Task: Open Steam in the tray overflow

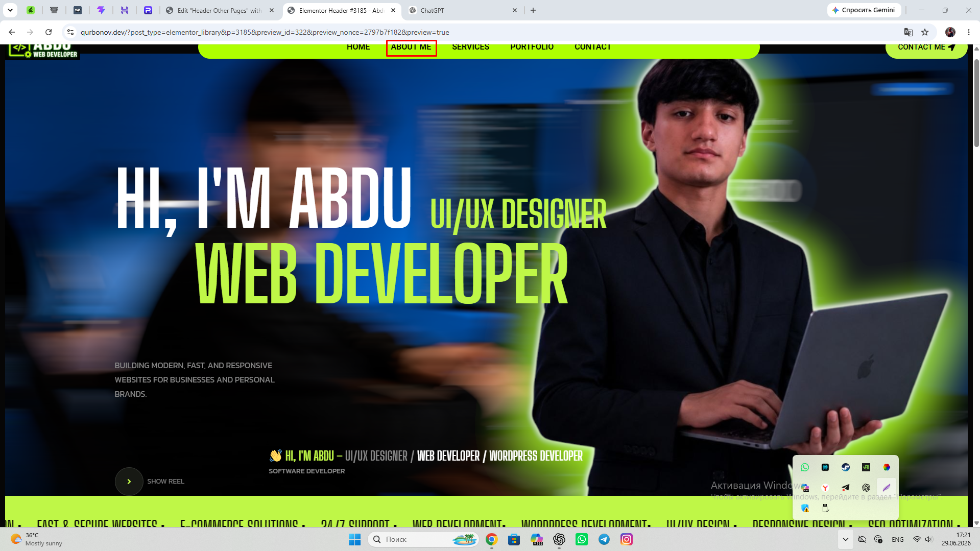Action: [846, 467]
